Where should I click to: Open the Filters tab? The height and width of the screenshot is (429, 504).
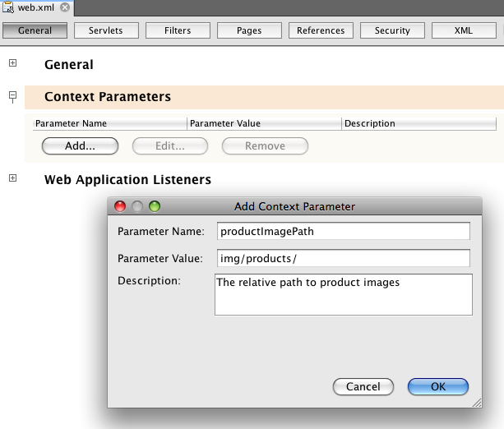[178, 30]
